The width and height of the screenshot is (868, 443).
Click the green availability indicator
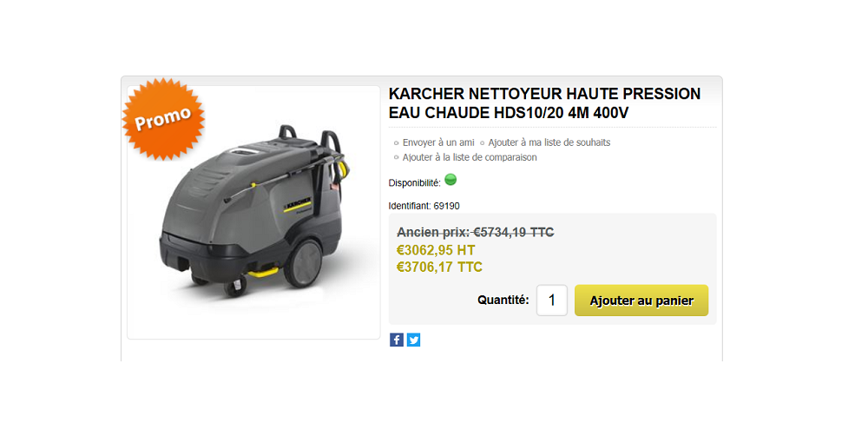(x=450, y=180)
